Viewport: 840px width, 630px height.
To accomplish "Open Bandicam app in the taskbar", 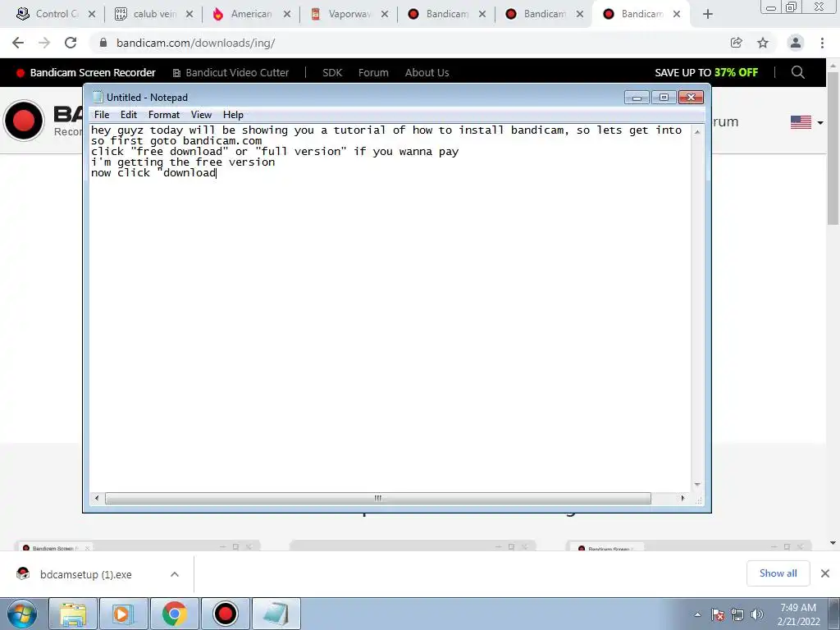I will [225, 614].
